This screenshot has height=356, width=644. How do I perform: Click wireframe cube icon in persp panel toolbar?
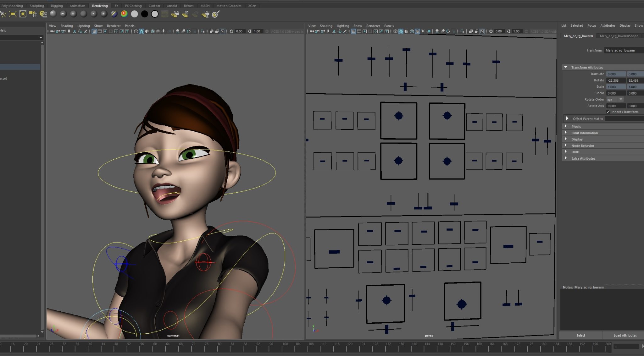[395, 31]
